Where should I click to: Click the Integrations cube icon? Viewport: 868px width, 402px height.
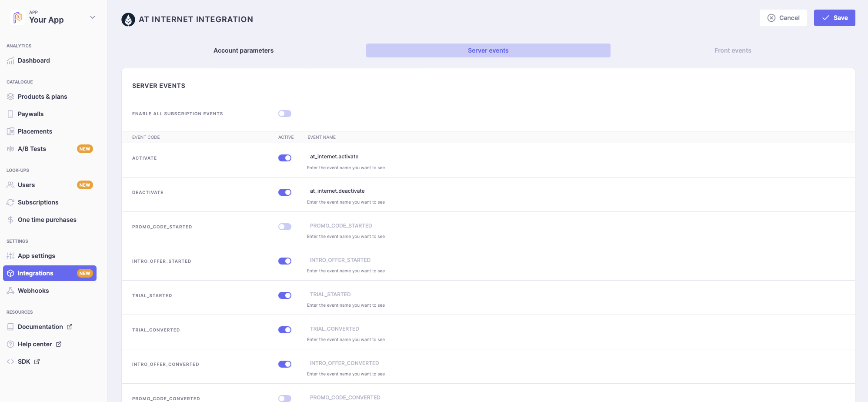(x=10, y=273)
